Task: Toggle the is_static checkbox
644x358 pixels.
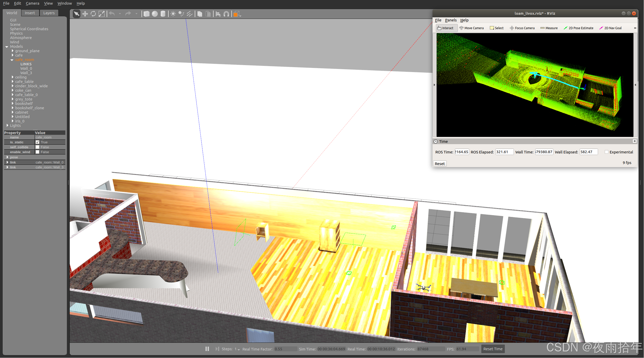Action: pyautogui.click(x=37, y=142)
